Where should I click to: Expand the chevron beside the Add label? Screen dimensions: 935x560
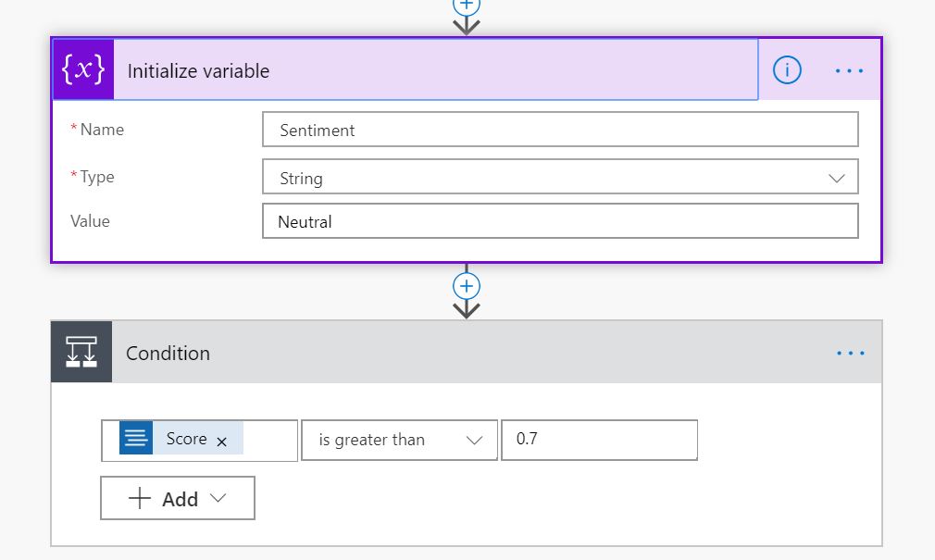coord(218,498)
